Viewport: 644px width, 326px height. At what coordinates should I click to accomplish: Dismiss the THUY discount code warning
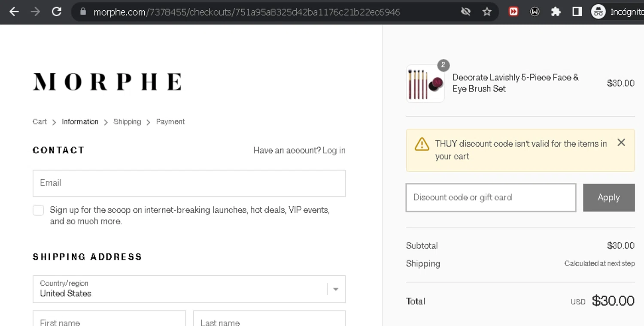click(621, 142)
